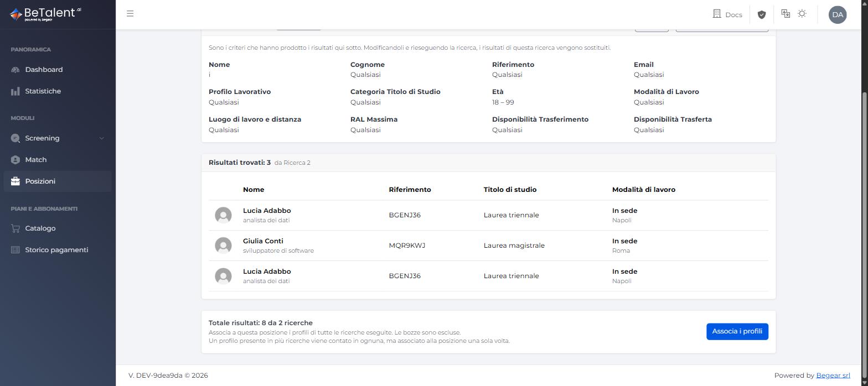Open the DA user avatar menu
The width and height of the screenshot is (868, 386).
[838, 14]
